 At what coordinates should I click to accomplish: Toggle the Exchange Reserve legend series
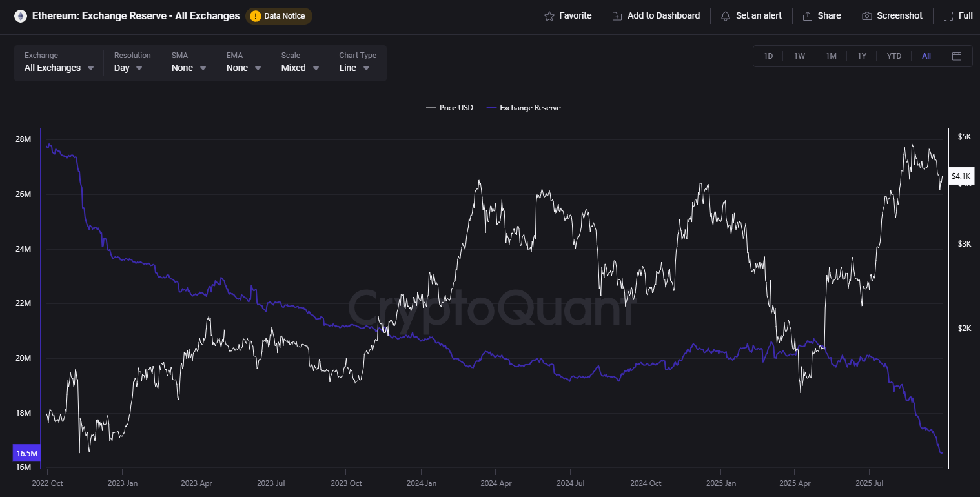[x=524, y=108]
